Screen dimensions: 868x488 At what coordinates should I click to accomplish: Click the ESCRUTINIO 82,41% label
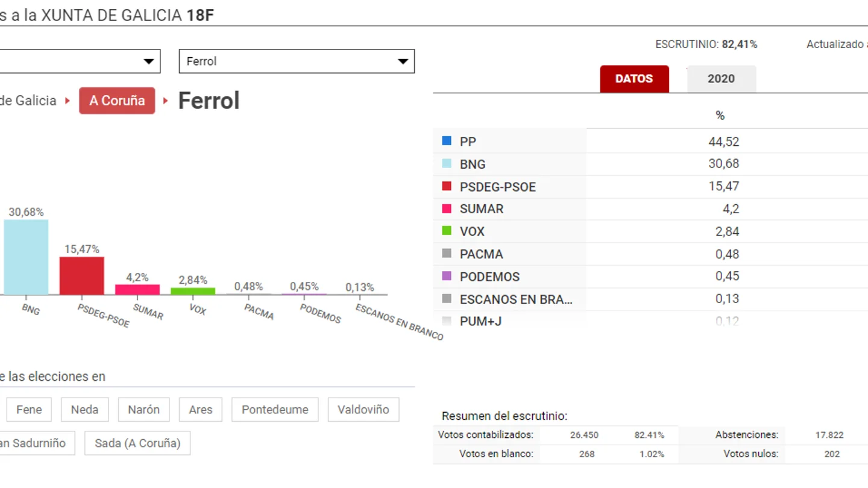pyautogui.click(x=706, y=44)
